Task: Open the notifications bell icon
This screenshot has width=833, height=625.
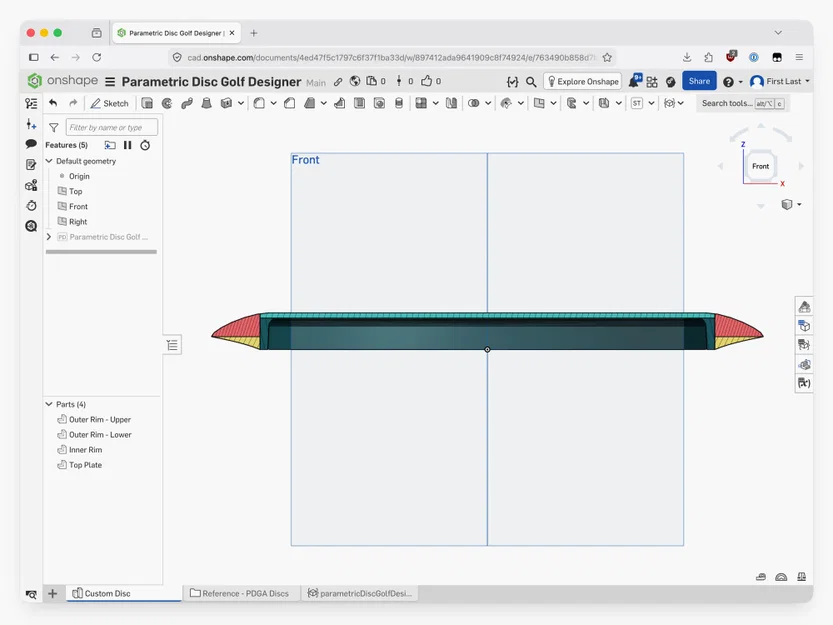Action: 634,81
